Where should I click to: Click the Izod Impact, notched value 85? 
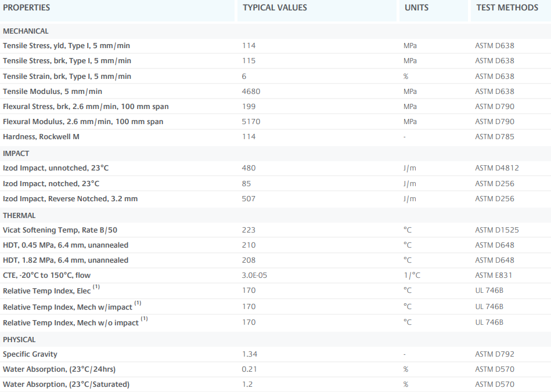246,184
